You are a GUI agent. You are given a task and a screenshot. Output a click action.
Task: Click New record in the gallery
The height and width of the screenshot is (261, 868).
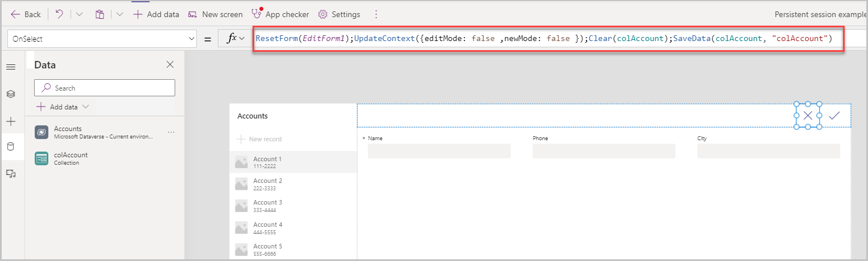click(x=259, y=139)
